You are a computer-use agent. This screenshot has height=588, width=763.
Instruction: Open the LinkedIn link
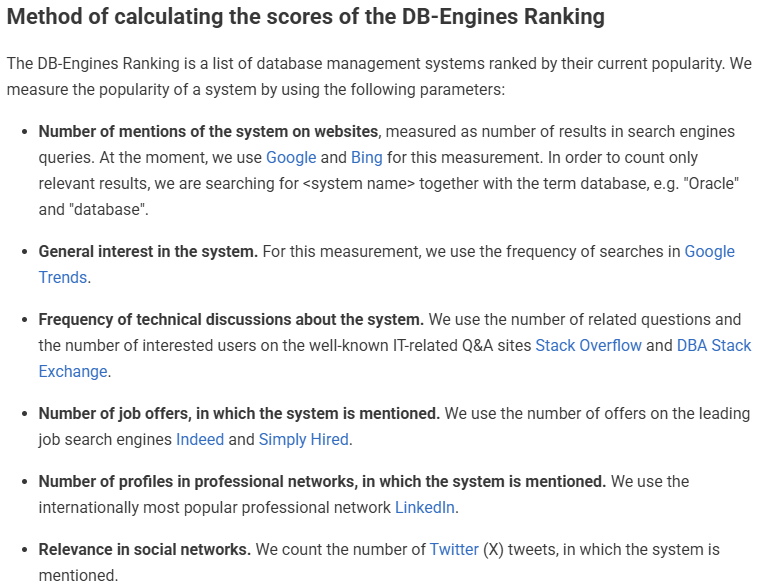(425, 508)
